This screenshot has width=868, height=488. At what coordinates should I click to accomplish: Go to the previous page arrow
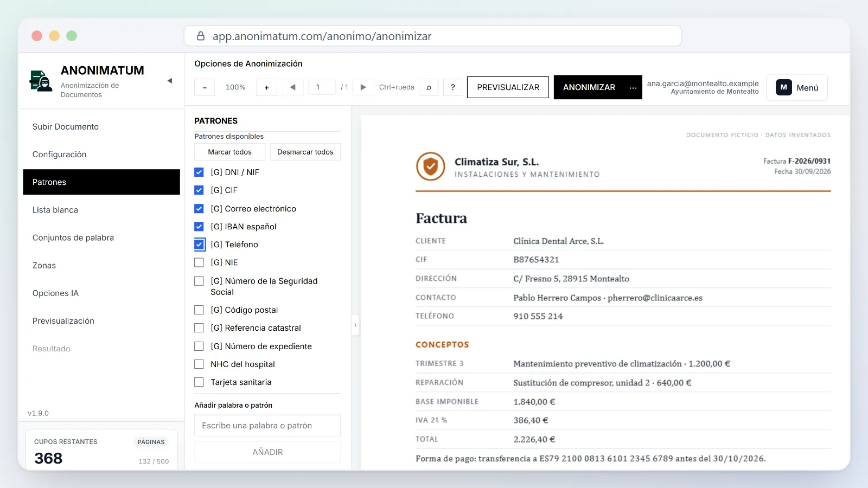293,87
